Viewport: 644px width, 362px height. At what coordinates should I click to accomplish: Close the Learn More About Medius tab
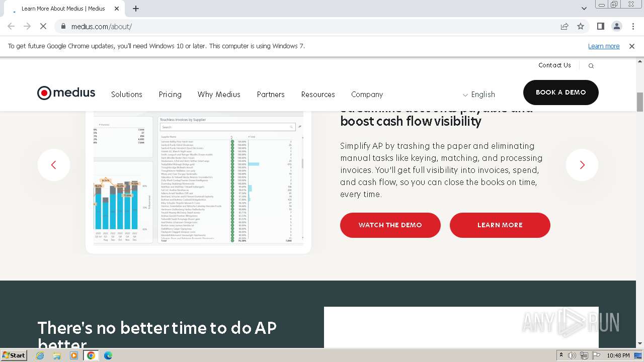click(117, 9)
